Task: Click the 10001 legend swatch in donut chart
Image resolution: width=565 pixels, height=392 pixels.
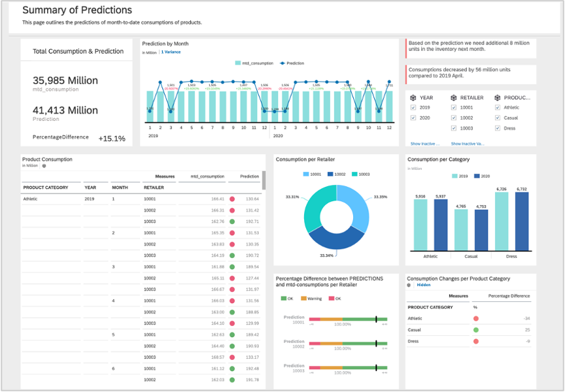Action: click(306, 174)
